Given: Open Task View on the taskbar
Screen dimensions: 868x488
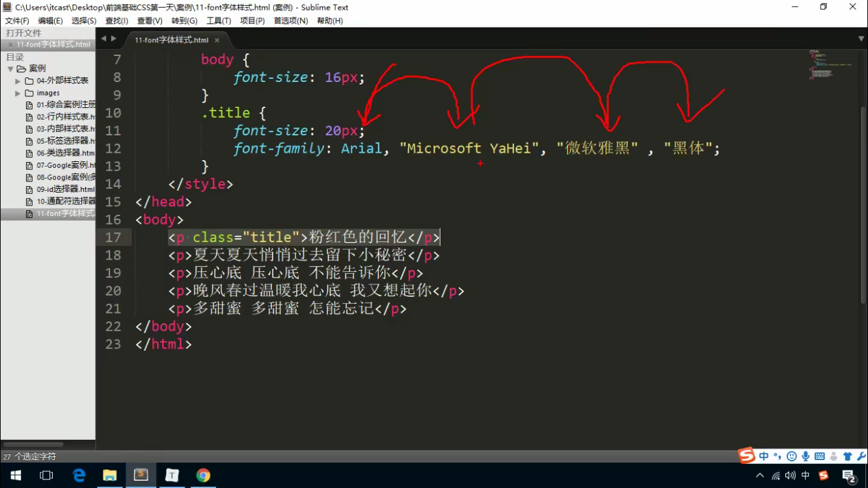Looking at the screenshot, I should (x=47, y=476).
